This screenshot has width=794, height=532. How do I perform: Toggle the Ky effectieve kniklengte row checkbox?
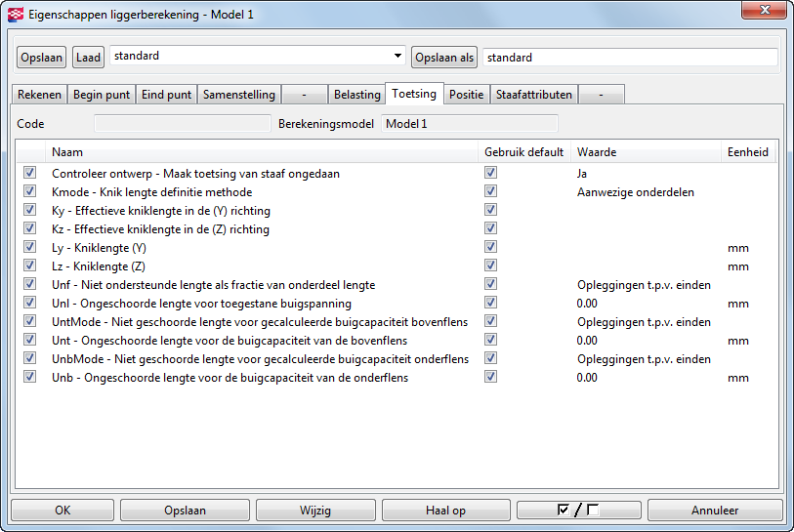click(x=30, y=210)
